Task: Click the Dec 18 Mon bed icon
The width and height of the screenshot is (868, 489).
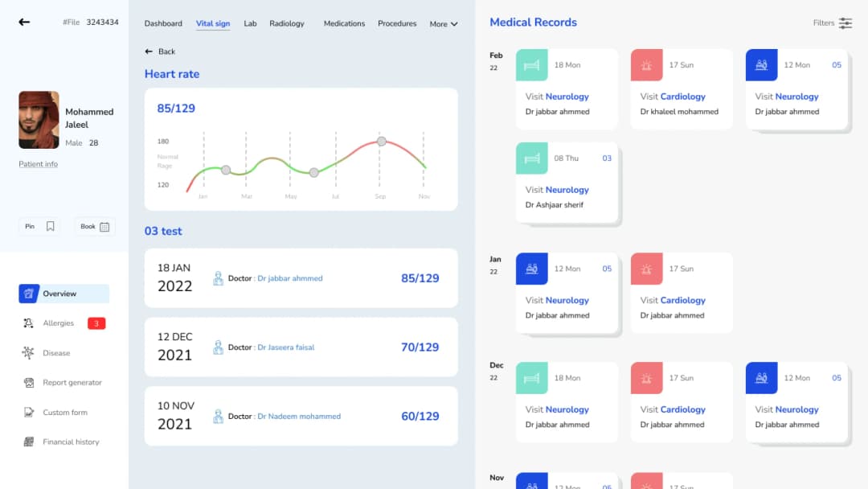Action: (531, 378)
